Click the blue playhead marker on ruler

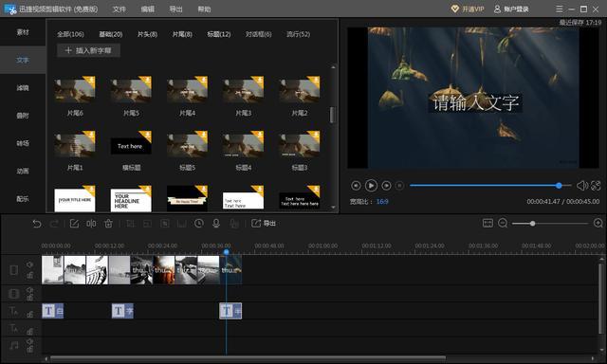click(226, 252)
